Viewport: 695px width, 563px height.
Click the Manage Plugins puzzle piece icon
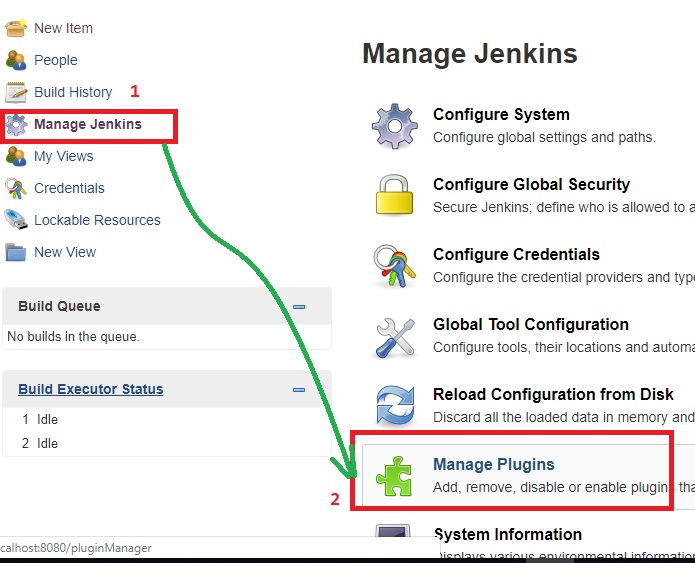tap(394, 476)
